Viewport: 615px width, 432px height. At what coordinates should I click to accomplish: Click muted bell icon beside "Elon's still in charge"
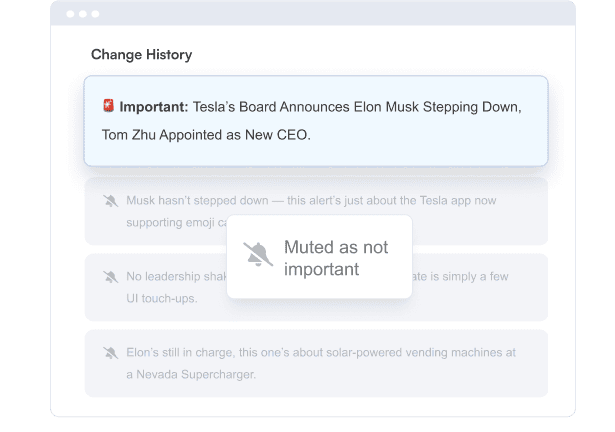coord(110,352)
